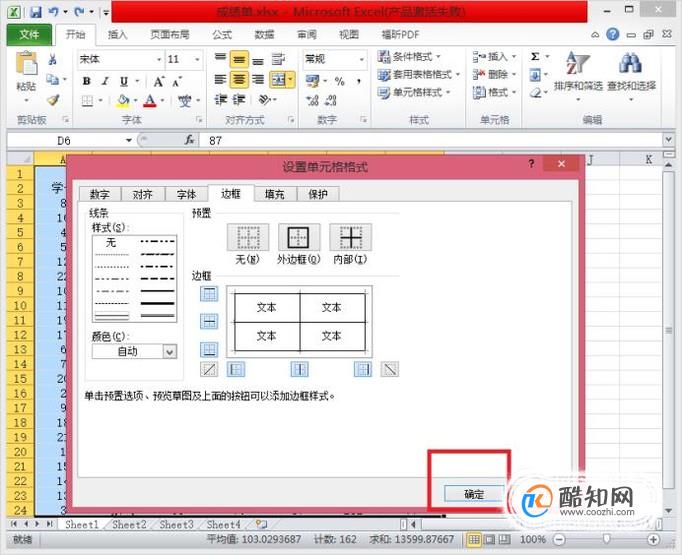Toggle the diagonal down border button
Image resolution: width=682 pixels, height=555 pixels.
pos(390,370)
